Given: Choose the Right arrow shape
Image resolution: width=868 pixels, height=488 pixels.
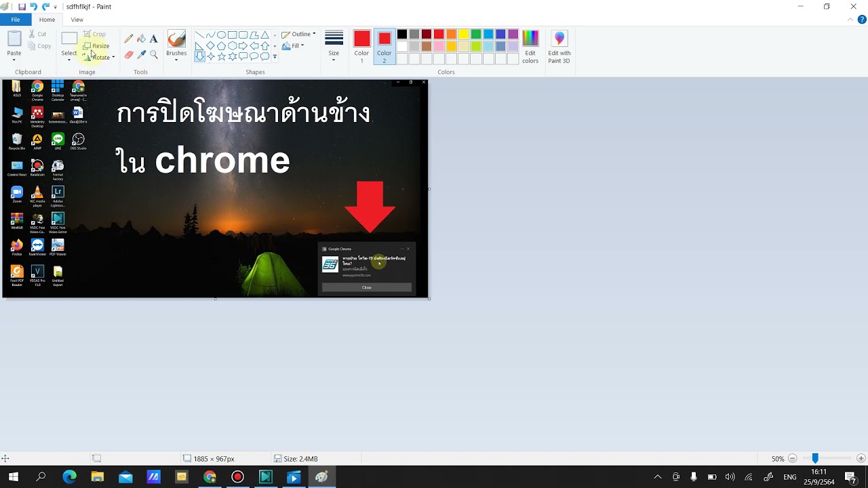Looking at the screenshot, I should coord(243,45).
